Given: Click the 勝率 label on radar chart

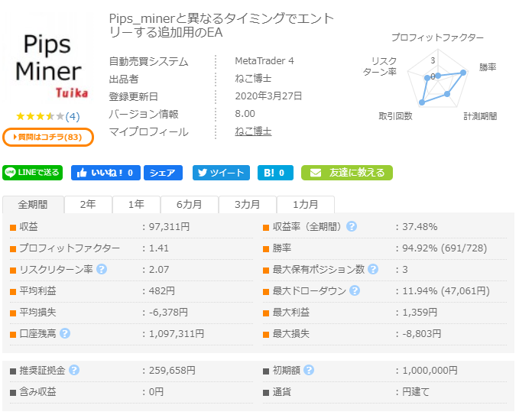Looking at the screenshot, I should click(x=488, y=67).
